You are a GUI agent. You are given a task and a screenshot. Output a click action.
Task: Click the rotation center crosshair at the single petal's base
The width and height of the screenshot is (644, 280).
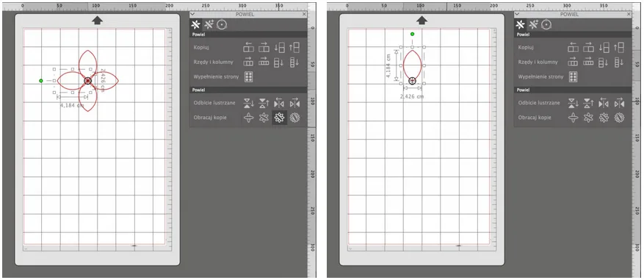(x=413, y=81)
